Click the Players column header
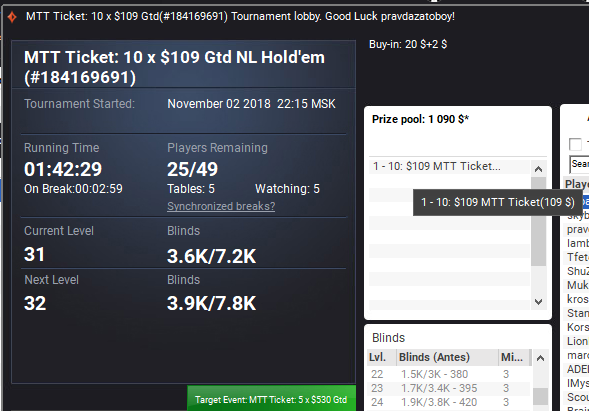 click(x=576, y=184)
